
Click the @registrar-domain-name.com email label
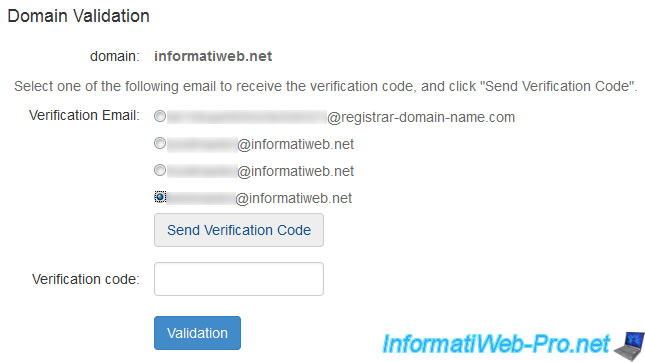(421, 117)
